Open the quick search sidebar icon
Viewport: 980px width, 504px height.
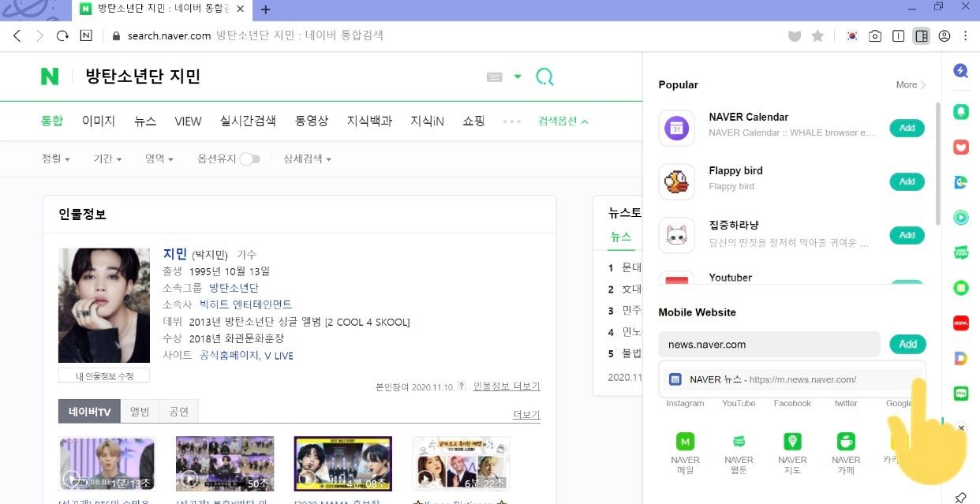click(x=960, y=71)
